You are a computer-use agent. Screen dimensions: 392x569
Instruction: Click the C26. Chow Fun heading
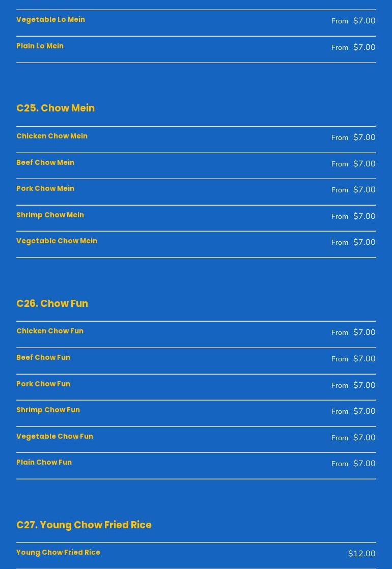52,304
